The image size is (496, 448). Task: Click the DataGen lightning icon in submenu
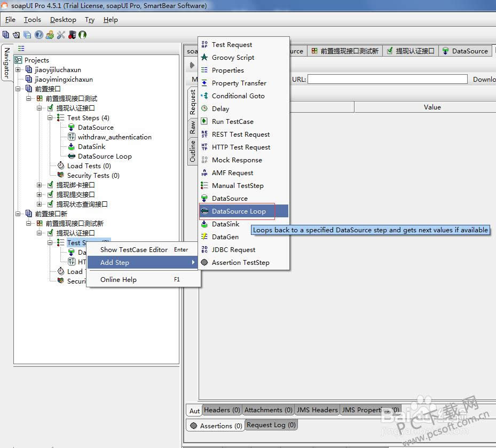tap(204, 237)
